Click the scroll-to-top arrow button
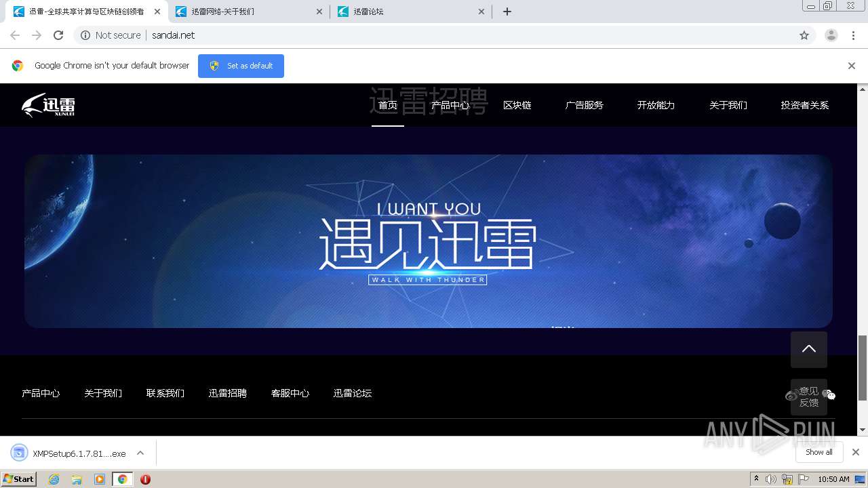 [809, 349]
